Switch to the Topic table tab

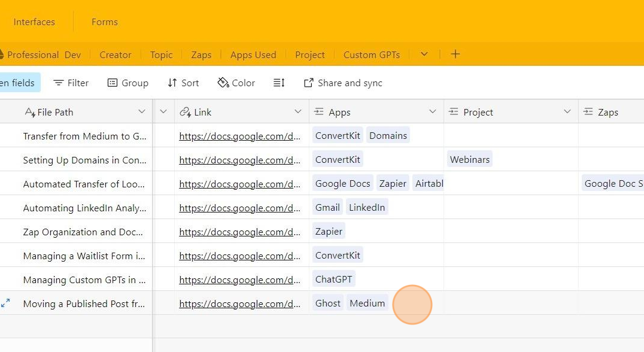[x=162, y=54]
